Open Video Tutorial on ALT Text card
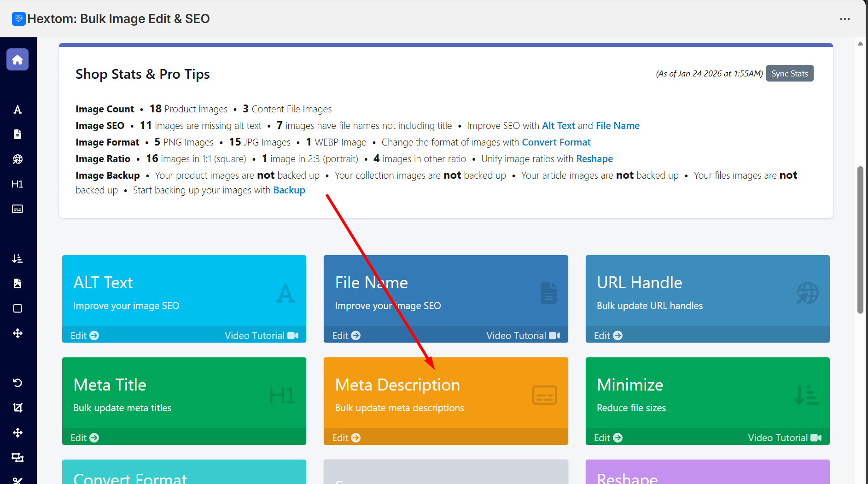The width and height of the screenshot is (868, 484). pos(262,336)
